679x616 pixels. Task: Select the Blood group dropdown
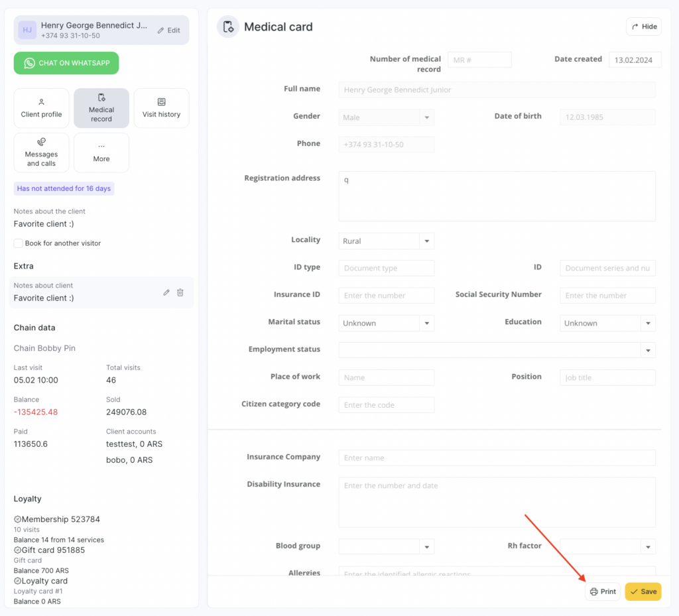[x=386, y=547]
